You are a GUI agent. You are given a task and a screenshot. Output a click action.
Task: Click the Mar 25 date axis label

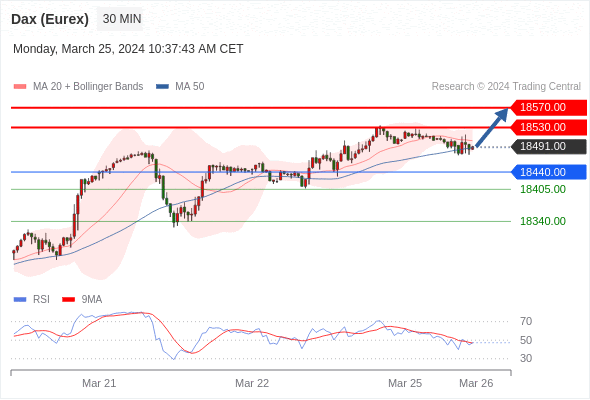405,383
